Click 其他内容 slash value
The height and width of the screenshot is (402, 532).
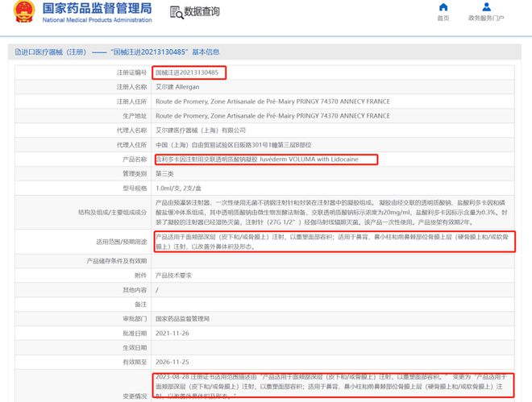pyautogui.click(x=156, y=290)
